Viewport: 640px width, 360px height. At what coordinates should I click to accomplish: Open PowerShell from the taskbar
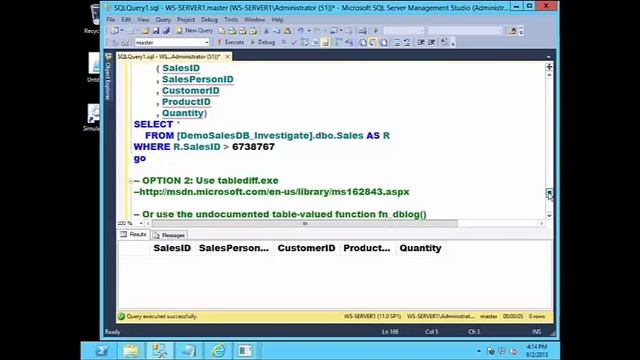click(x=102, y=351)
